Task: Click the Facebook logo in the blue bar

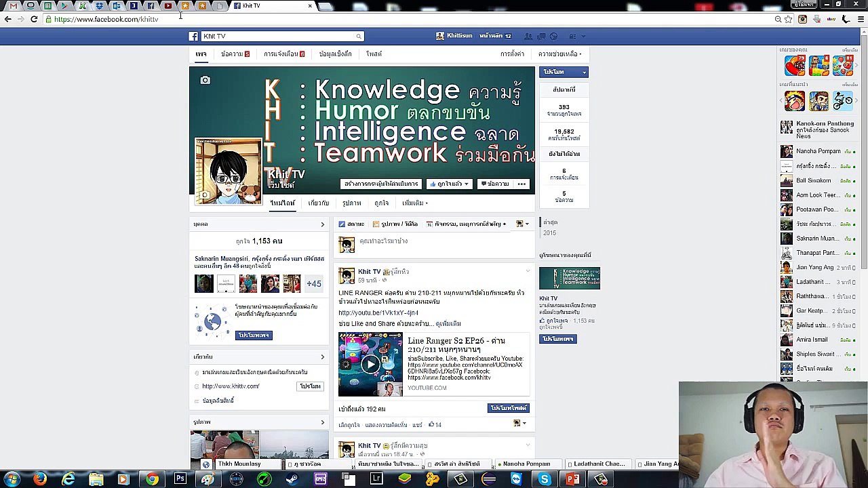Action: (193, 36)
